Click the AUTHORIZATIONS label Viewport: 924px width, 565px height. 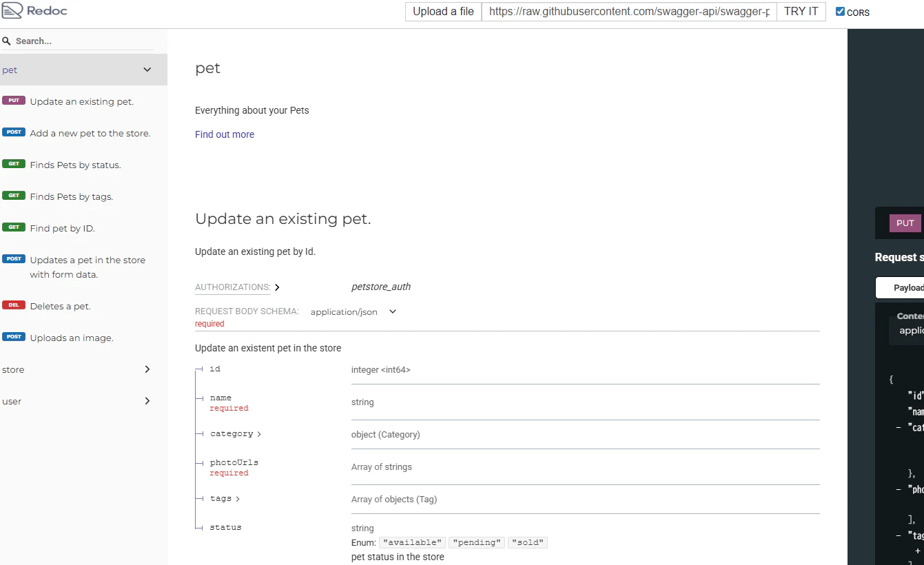pos(233,287)
